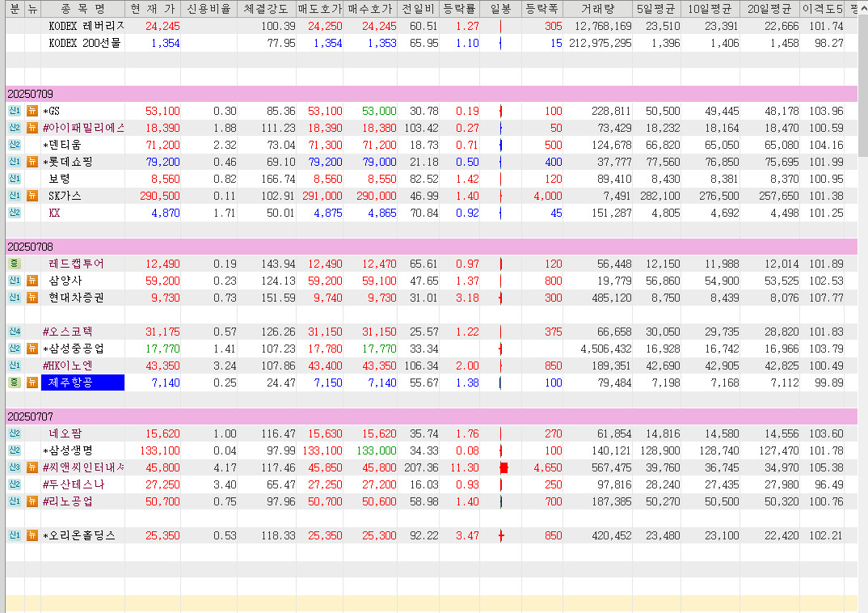Select the 20250707 date group row
This screenshot has height=613, width=868.
(432, 416)
